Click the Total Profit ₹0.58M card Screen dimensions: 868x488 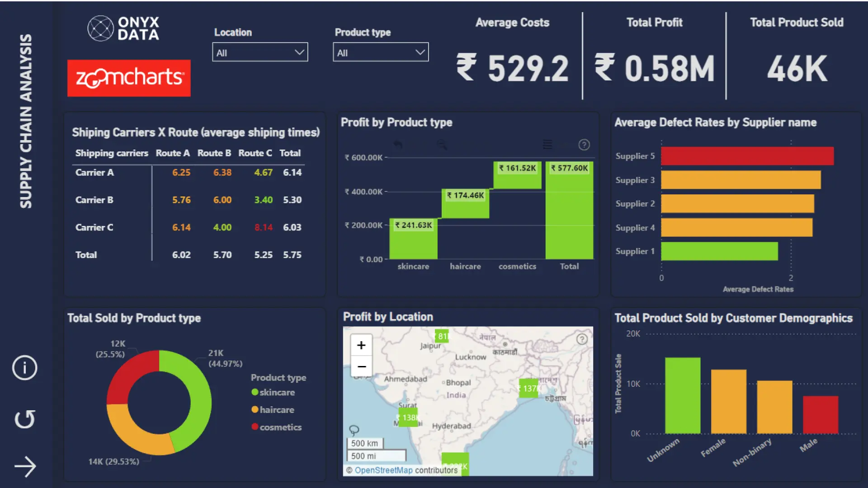coord(654,54)
